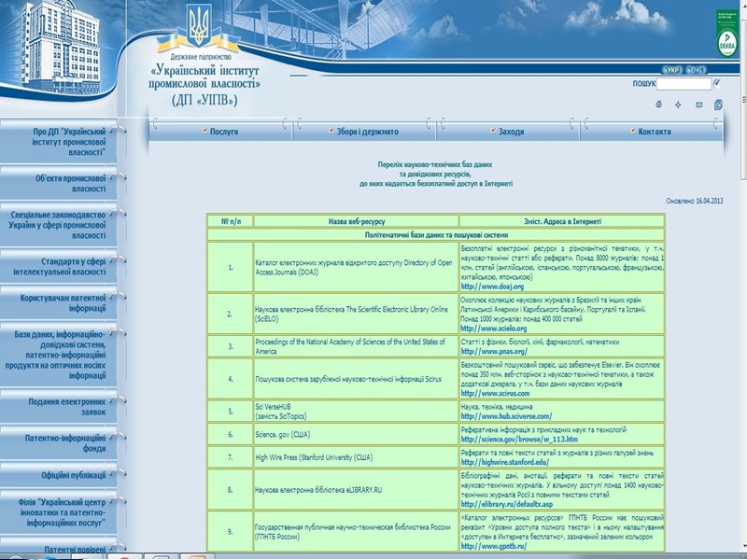Switch site language to УКР
The height and width of the screenshot is (560, 747).
click(672, 70)
